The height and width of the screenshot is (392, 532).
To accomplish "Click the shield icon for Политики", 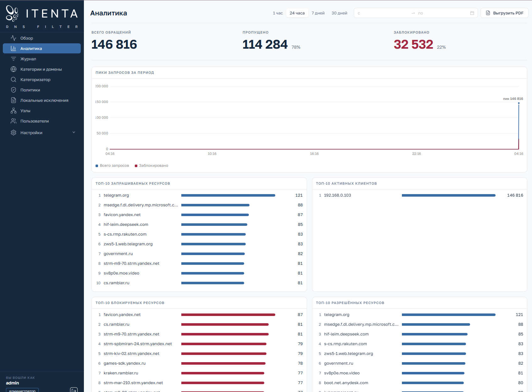I will click(x=14, y=90).
